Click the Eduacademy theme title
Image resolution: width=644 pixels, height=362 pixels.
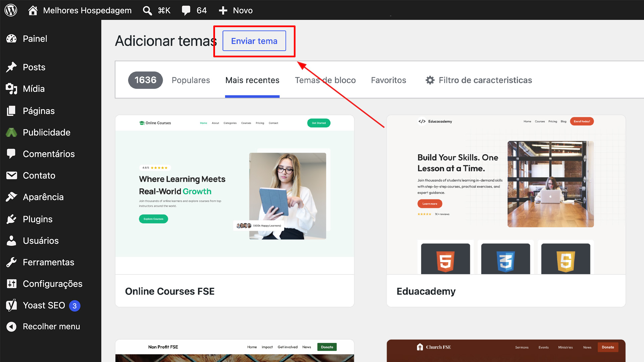426,291
